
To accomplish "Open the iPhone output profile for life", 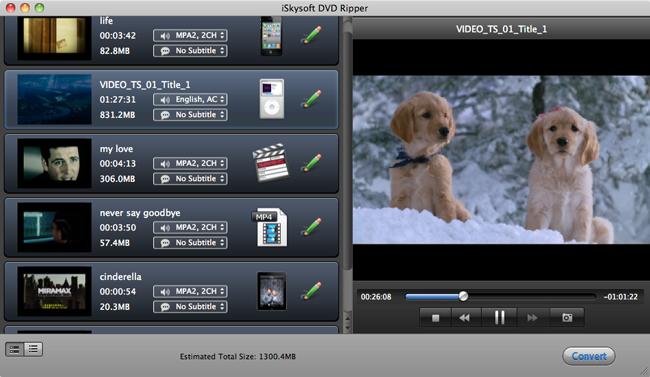I will coord(271,36).
